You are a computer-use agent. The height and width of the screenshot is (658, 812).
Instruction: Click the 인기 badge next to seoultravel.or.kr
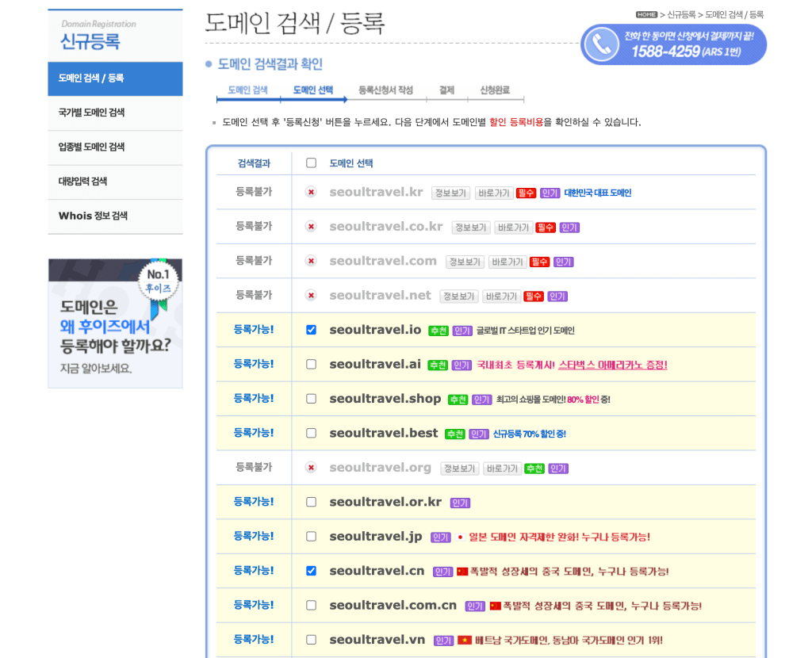tap(460, 503)
